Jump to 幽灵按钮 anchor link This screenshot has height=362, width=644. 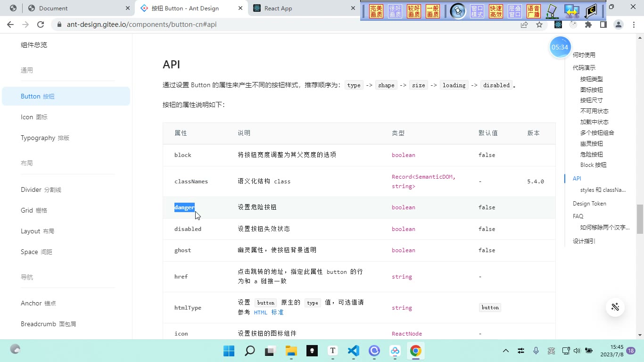591,143
